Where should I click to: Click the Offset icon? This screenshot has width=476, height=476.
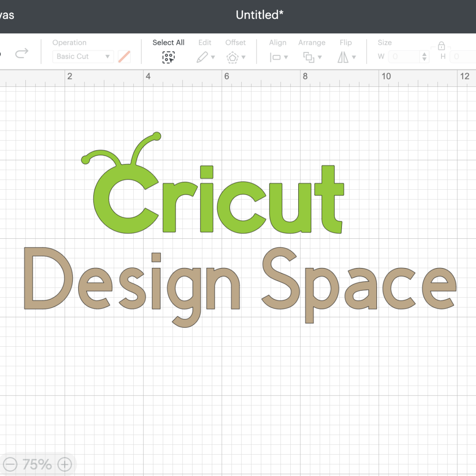coord(232,58)
